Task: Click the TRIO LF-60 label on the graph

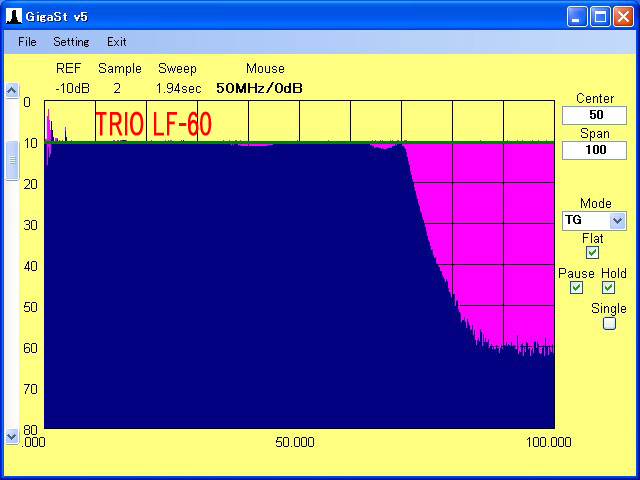Action: click(153, 124)
